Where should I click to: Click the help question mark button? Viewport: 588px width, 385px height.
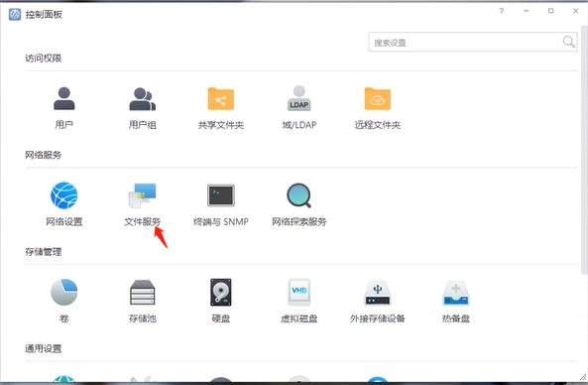(x=502, y=11)
